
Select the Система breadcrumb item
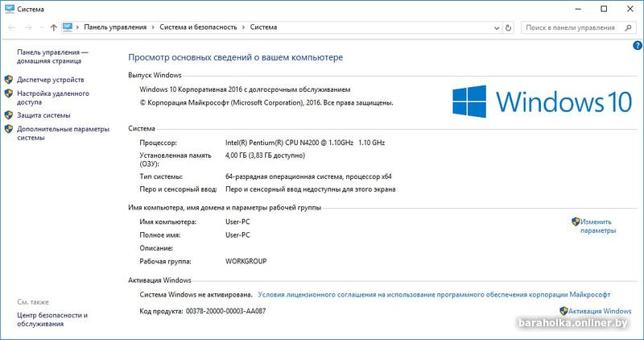(x=263, y=27)
